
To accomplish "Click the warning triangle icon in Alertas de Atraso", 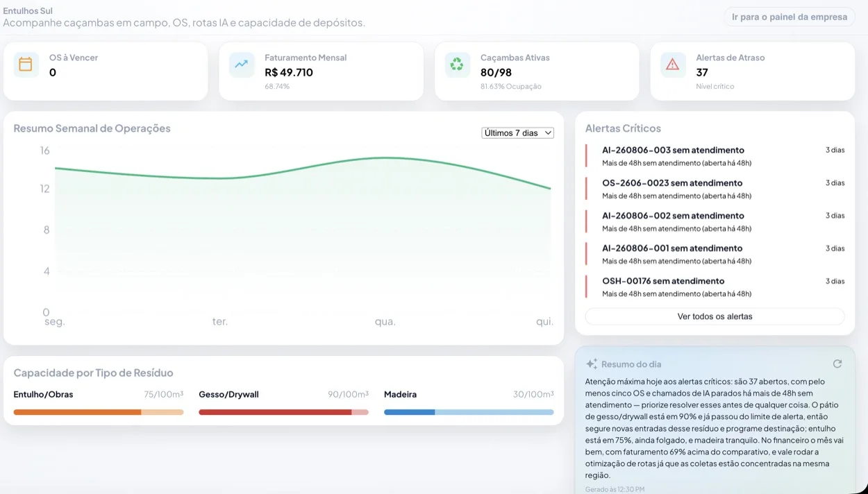I will [x=672, y=65].
